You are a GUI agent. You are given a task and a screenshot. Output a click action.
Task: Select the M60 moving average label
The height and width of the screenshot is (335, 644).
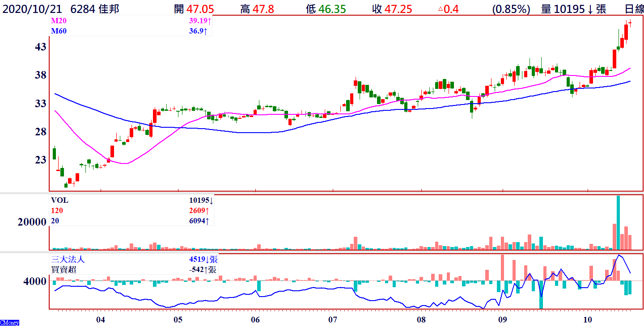[59, 31]
